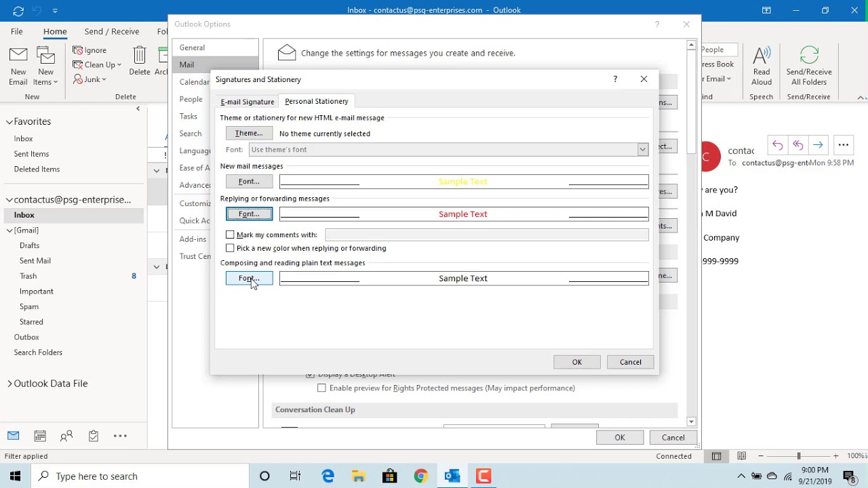Click the Mark my comments with text field
This screenshot has width=868, height=488.
click(x=487, y=235)
